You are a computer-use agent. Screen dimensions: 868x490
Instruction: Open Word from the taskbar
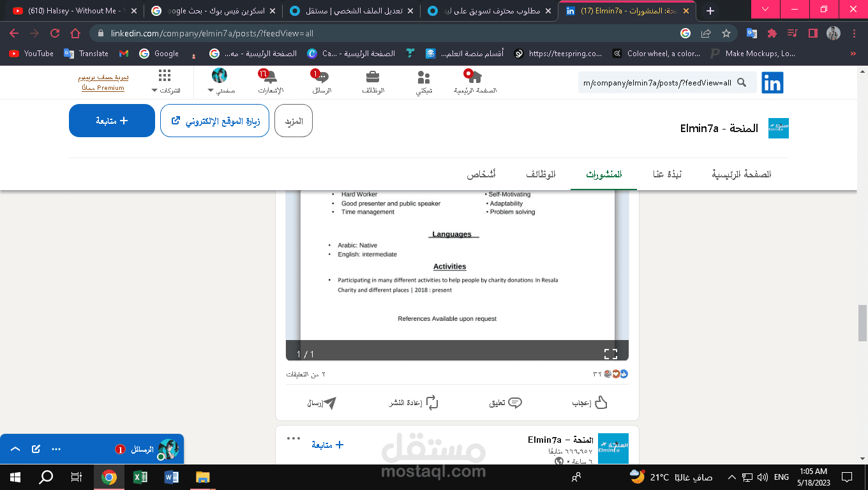pos(172,477)
